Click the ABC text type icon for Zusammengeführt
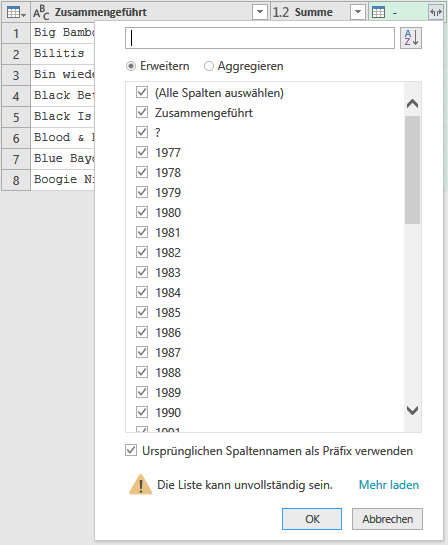Screen dimensions: 448x545 tap(41, 13)
